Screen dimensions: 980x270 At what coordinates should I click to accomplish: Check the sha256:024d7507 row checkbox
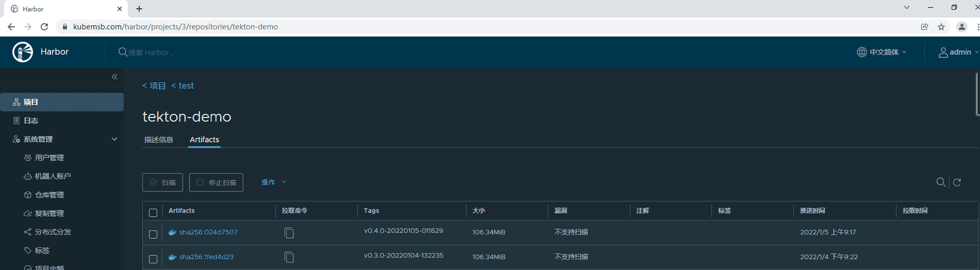coord(153,234)
